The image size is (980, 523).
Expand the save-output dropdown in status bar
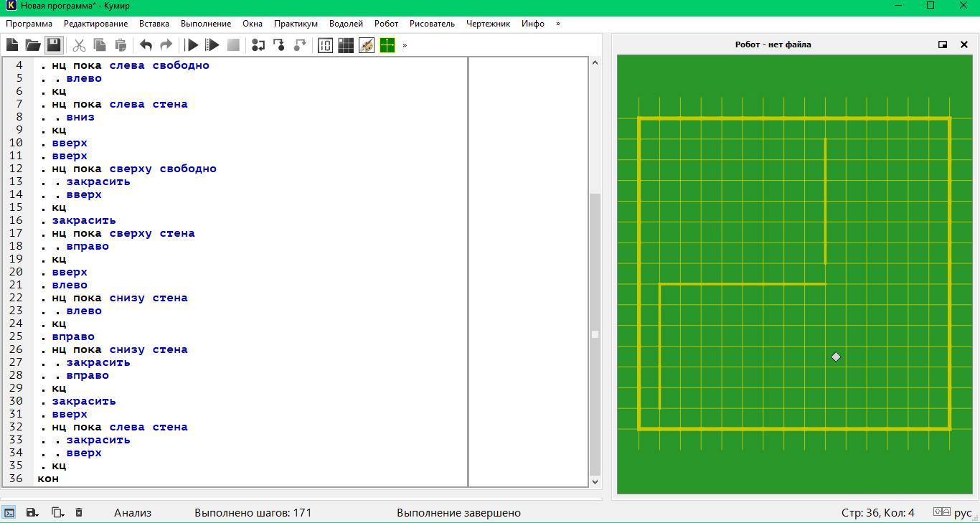(32, 512)
